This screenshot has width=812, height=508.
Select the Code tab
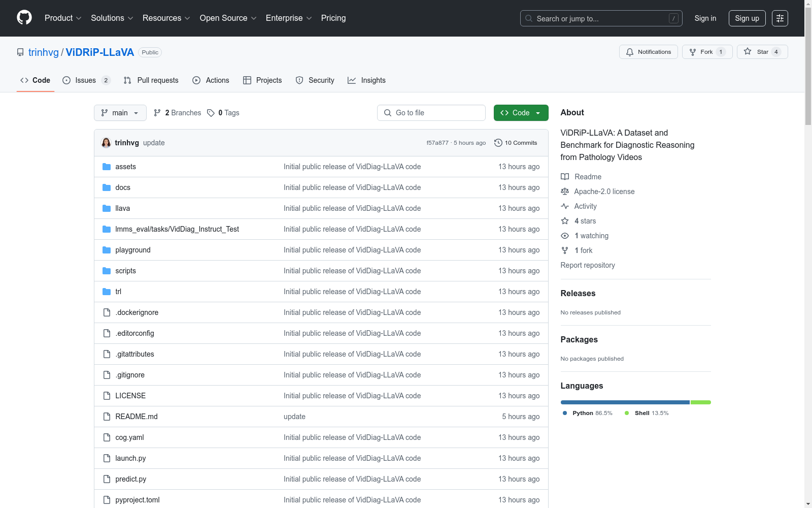[36, 80]
